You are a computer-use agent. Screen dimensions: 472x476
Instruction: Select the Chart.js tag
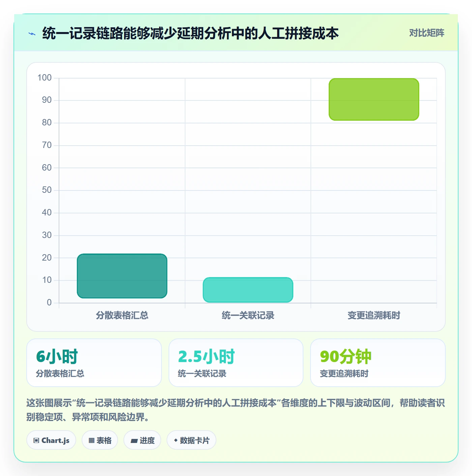(x=51, y=440)
